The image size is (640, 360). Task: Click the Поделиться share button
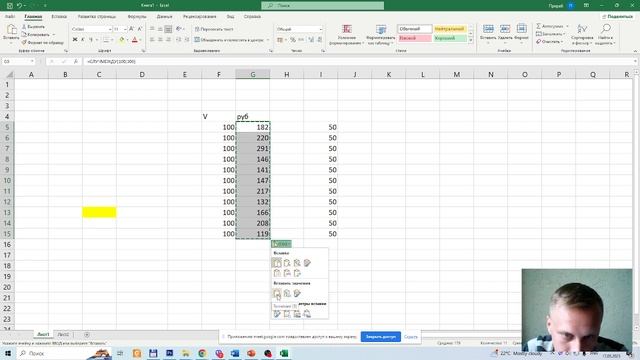coord(617,16)
